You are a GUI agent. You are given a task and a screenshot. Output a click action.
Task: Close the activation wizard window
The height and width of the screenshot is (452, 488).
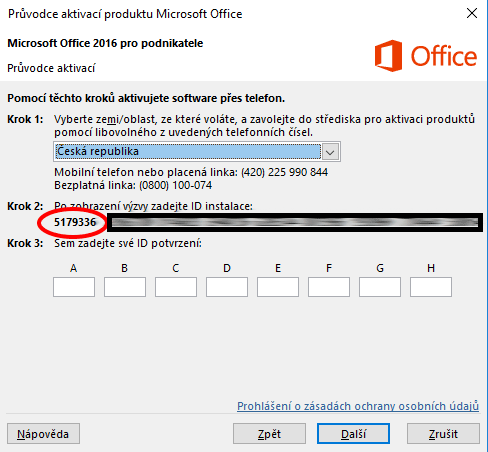point(472,13)
